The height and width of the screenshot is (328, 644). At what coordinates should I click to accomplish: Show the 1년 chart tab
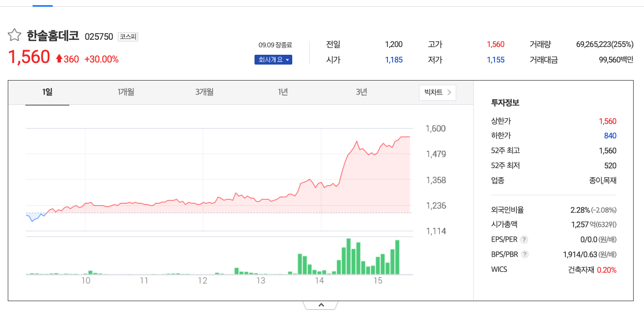point(282,92)
